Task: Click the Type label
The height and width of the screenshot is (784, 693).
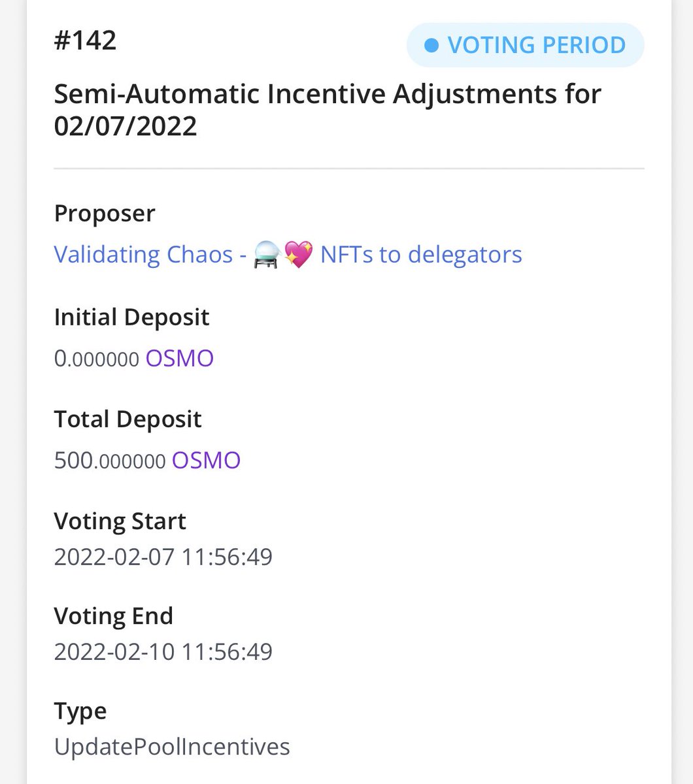Action: point(80,711)
